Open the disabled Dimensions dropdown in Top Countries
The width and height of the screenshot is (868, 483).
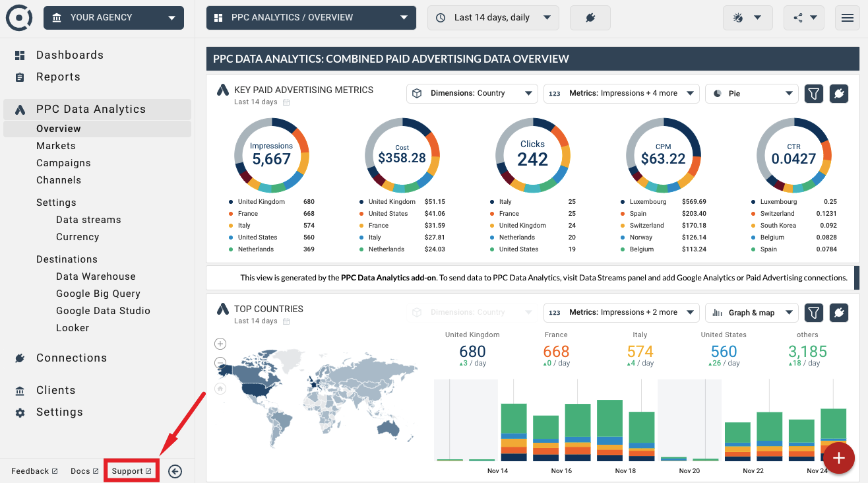pos(472,313)
